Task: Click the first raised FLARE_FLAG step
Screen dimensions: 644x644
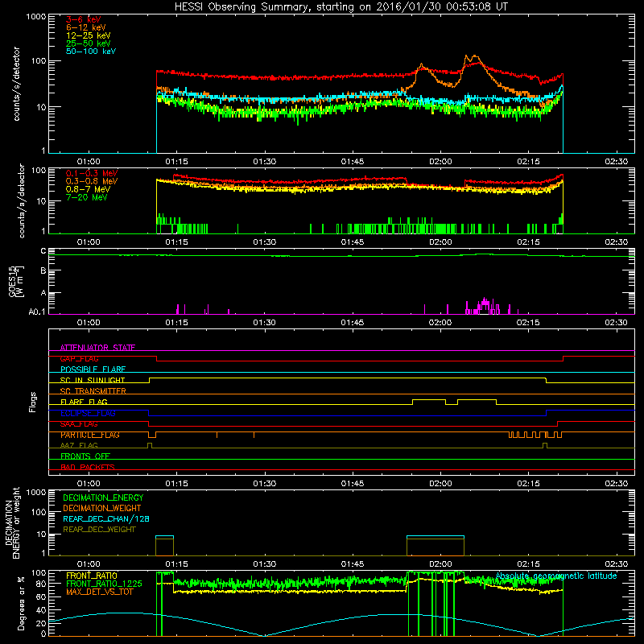Action: (429, 399)
